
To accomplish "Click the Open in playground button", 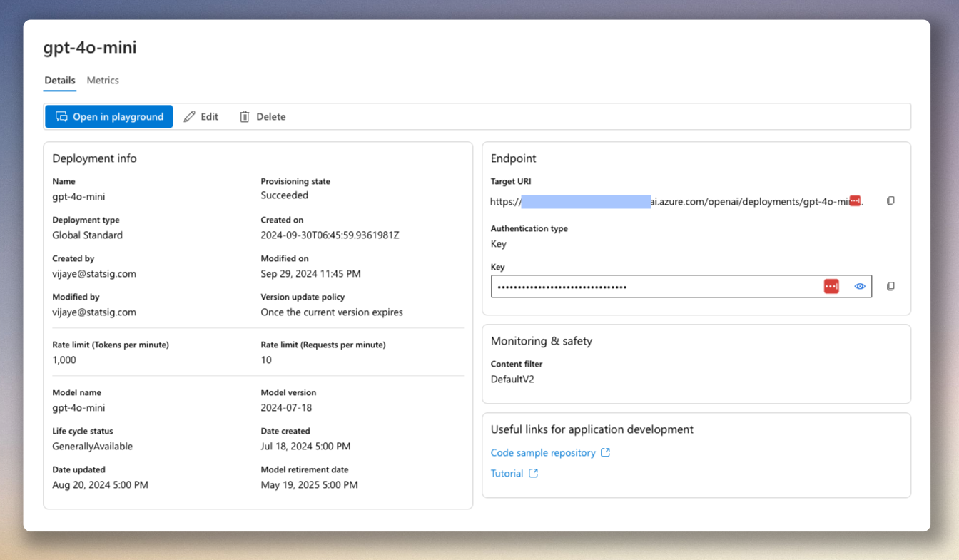I will [108, 116].
